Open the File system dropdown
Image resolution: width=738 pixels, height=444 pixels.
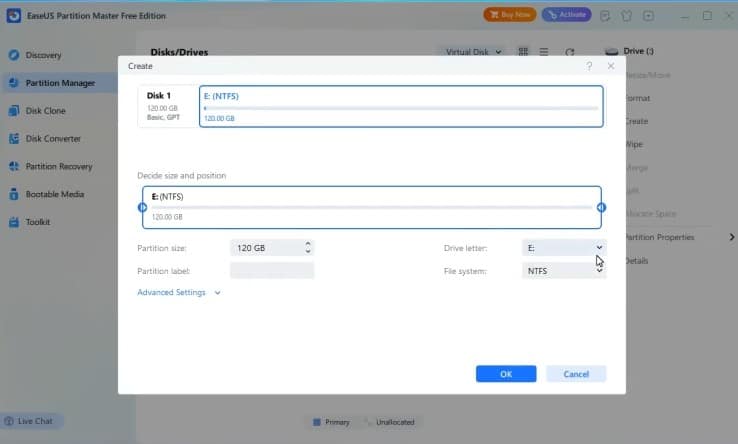[564, 271]
